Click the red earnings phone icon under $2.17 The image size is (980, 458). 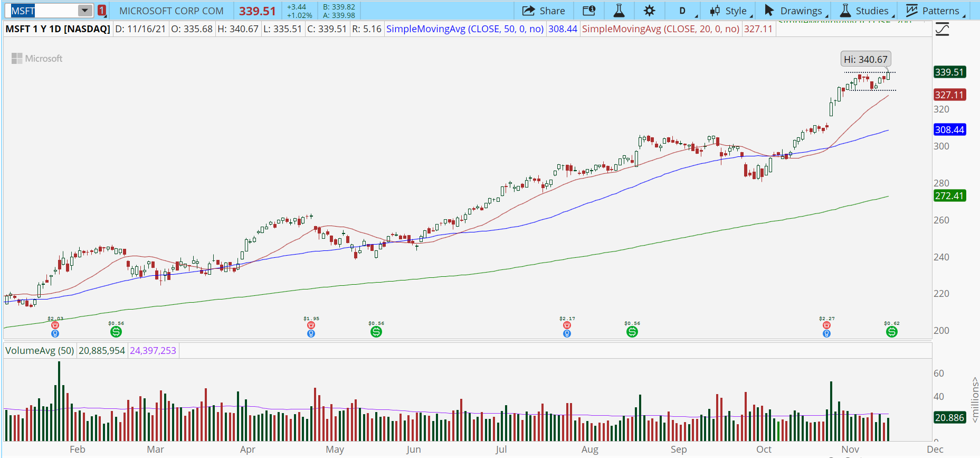[567, 325]
